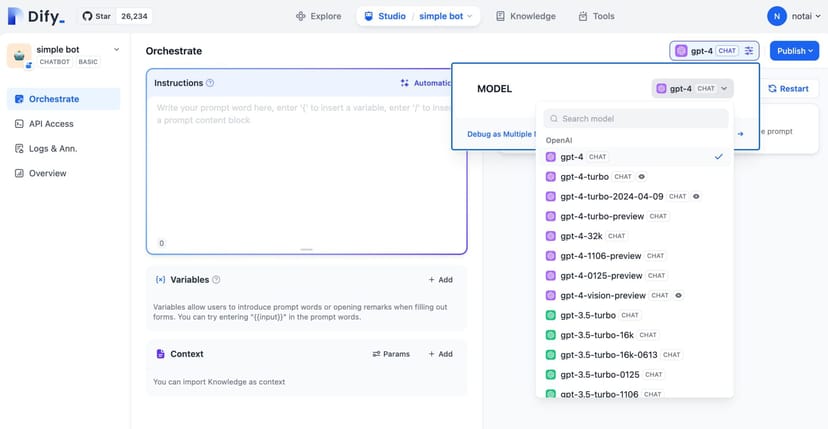The image size is (828, 429).
Task: Expand simple bot sidebar app chevron
Action: (x=116, y=49)
